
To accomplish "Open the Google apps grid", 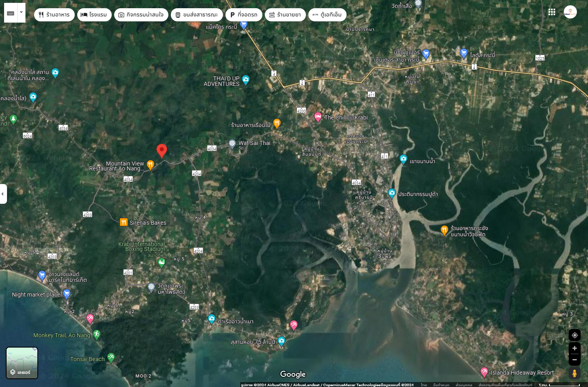I will pyautogui.click(x=552, y=12).
